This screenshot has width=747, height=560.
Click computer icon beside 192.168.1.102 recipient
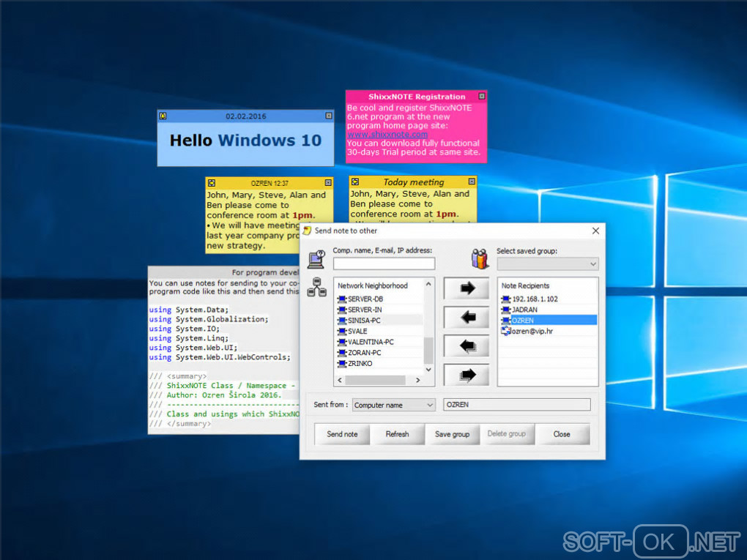click(506, 299)
